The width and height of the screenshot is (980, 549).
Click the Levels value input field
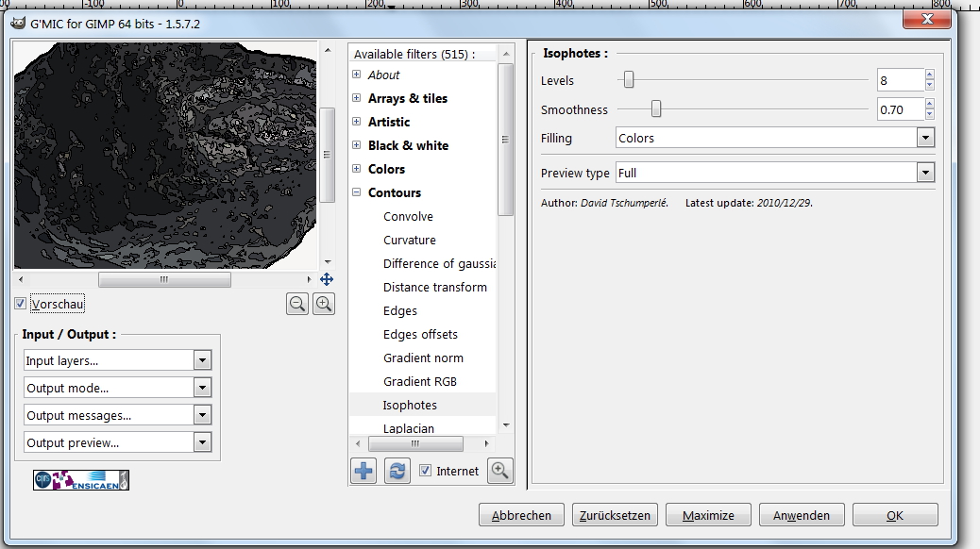899,81
